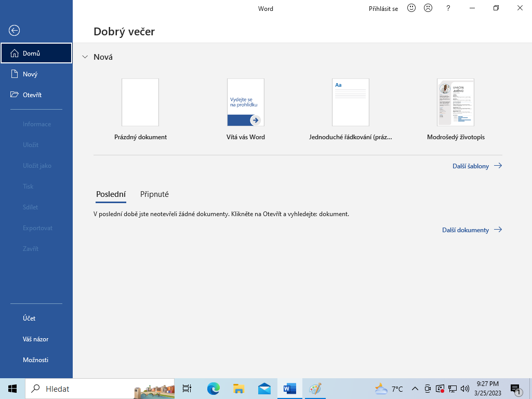The height and width of the screenshot is (399, 532).
Task: Launch Microsoft Edge from the taskbar
Action: tap(214, 389)
